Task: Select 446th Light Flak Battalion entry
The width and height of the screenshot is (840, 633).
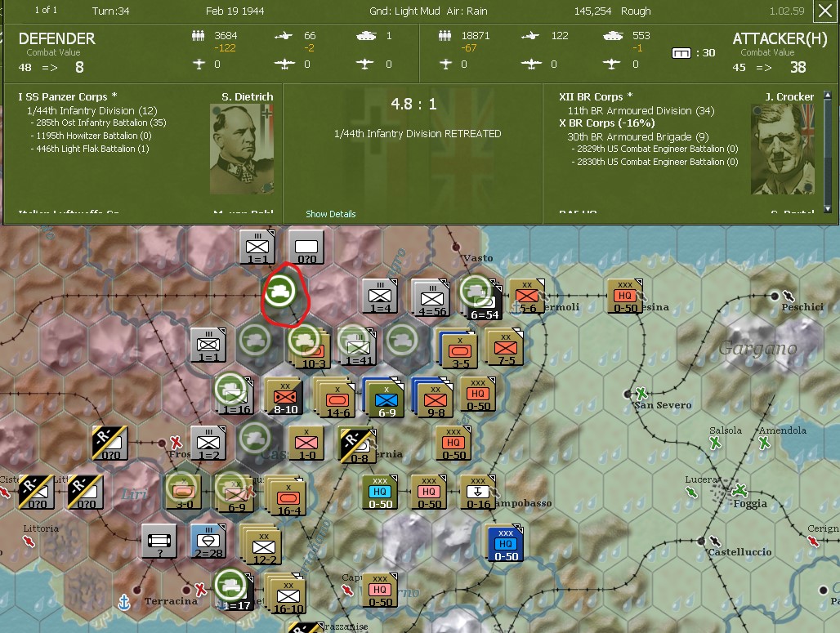Action: [x=92, y=149]
